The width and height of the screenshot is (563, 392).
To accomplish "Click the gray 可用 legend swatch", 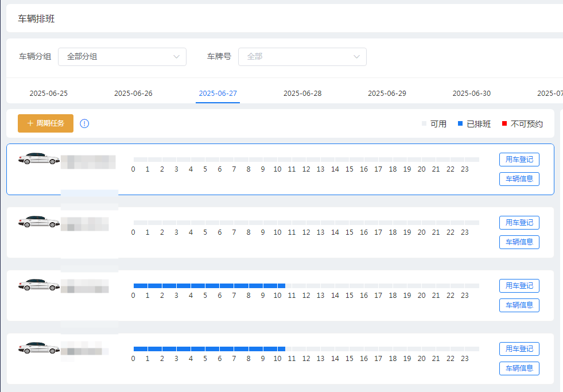I will [x=424, y=123].
